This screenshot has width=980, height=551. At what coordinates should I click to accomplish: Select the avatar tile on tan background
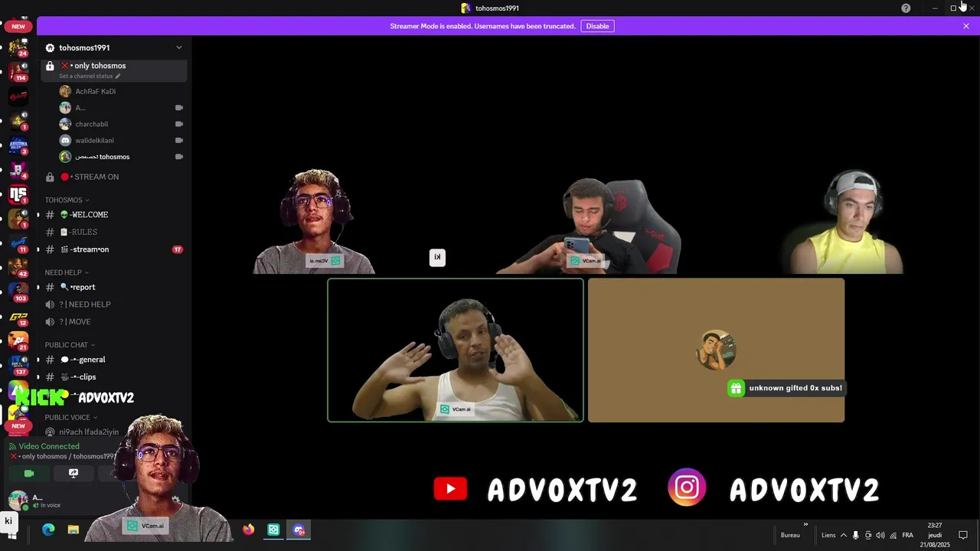click(x=716, y=350)
